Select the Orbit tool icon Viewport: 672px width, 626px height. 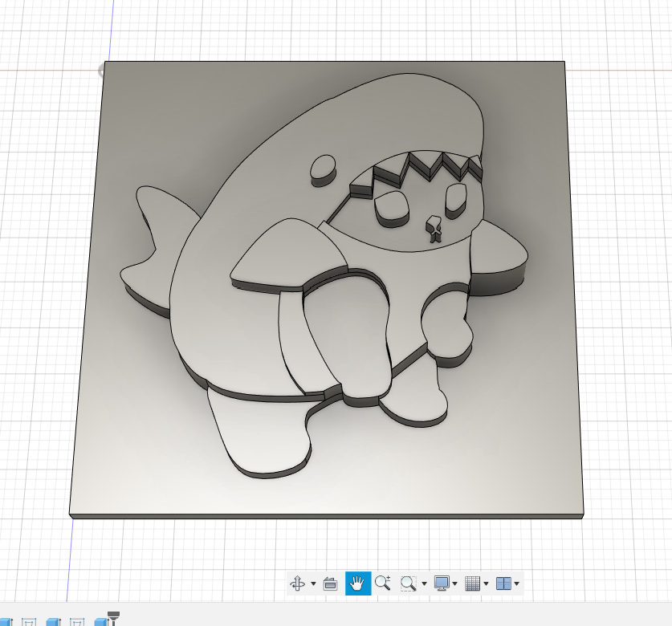[x=298, y=583]
